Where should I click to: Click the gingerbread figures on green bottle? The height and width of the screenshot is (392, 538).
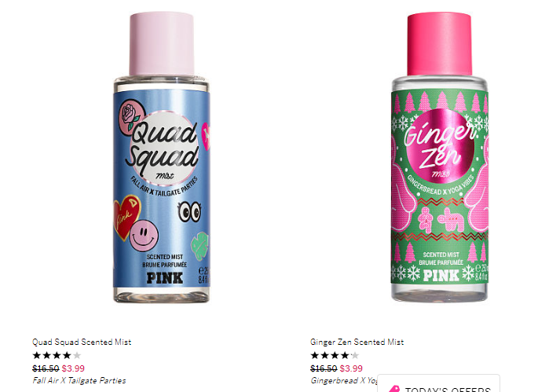441,220
